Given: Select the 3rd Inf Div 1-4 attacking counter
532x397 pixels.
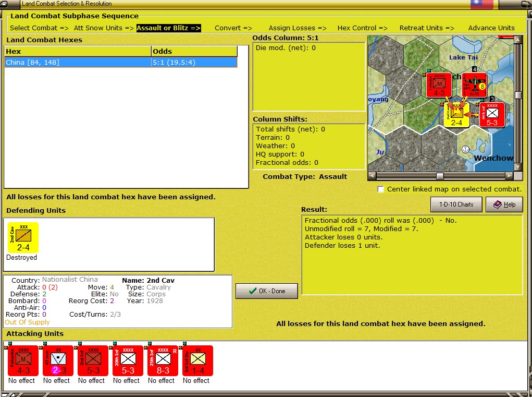Looking at the screenshot, I should [x=198, y=360].
